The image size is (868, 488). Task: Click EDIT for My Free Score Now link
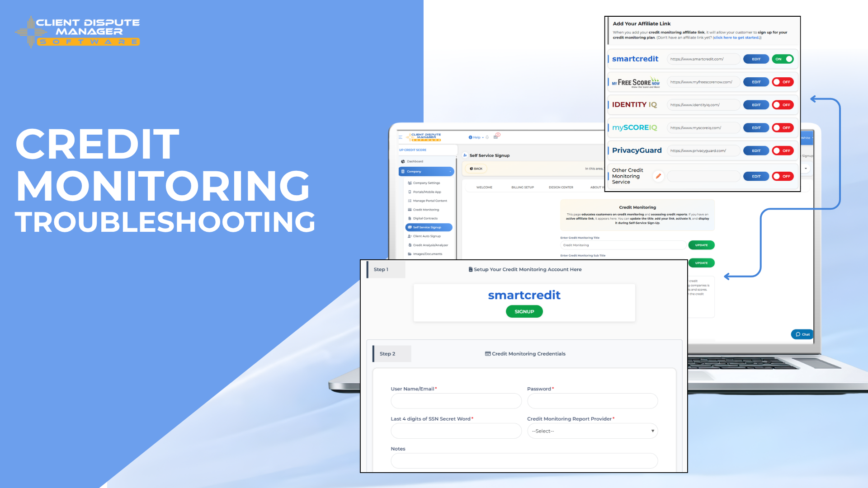pyautogui.click(x=756, y=82)
